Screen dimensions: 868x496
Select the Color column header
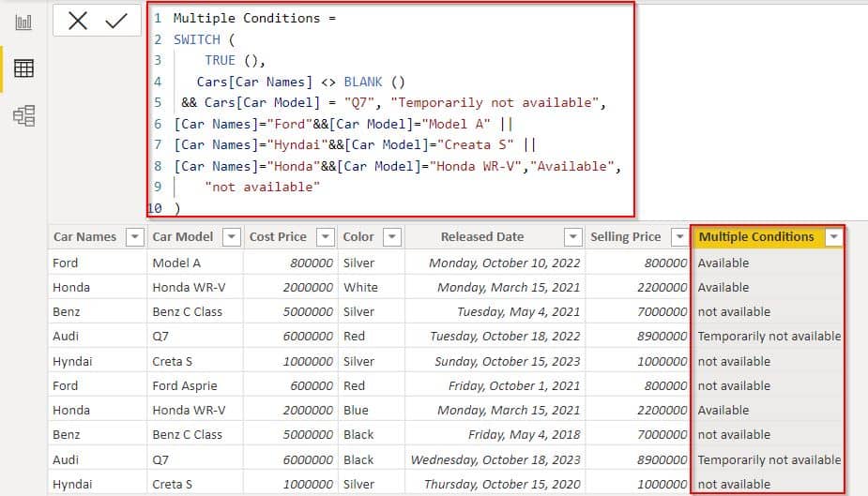[x=358, y=236]
